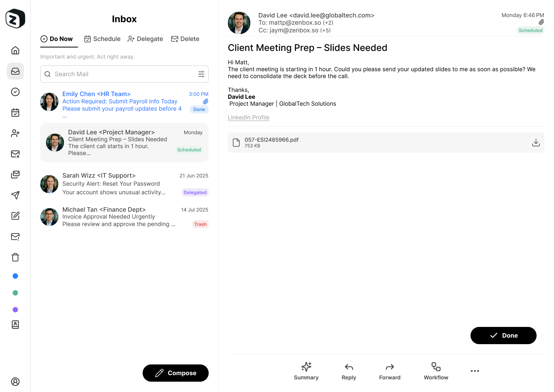The height and width of the screenshot is (392, 554).
Task: Click the Forward icon
Action: 389,371
